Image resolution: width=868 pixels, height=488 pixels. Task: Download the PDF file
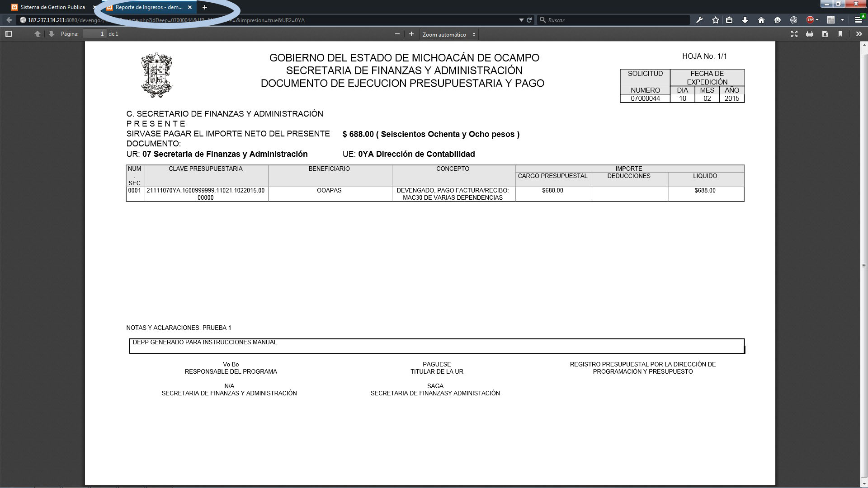(825, 34)
